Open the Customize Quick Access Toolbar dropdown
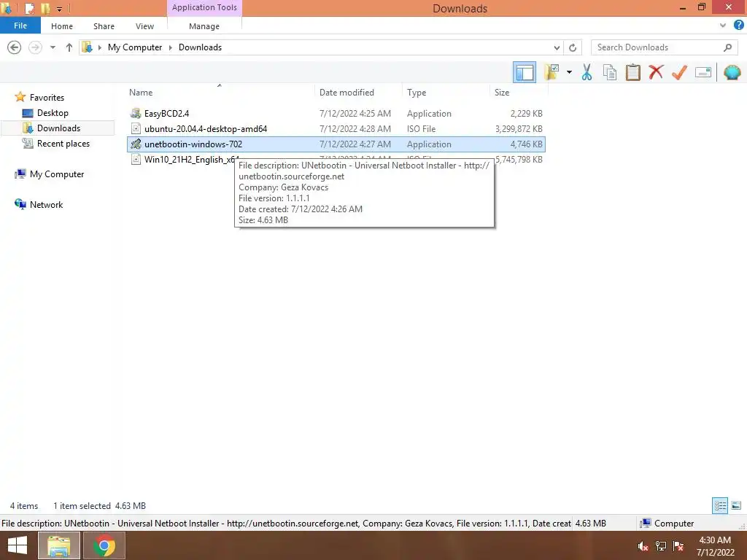Image resolution: width=747 pixels, height=560 pixels. (x=59, y=9)
